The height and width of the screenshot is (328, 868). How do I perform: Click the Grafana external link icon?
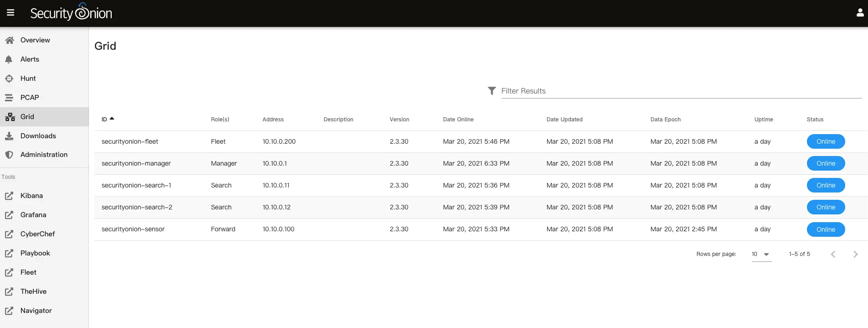point(9,215)
